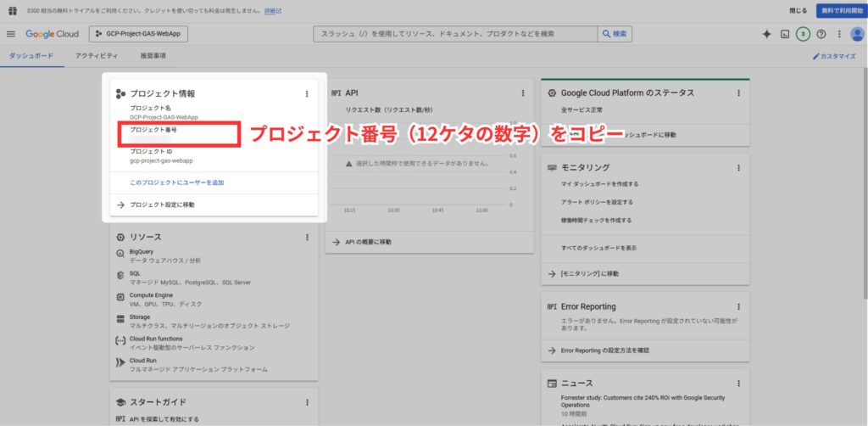This screenshot has height=426, width=868.
Task: Click 稼働時間チェックを作成する
Action: click(596, 220)
